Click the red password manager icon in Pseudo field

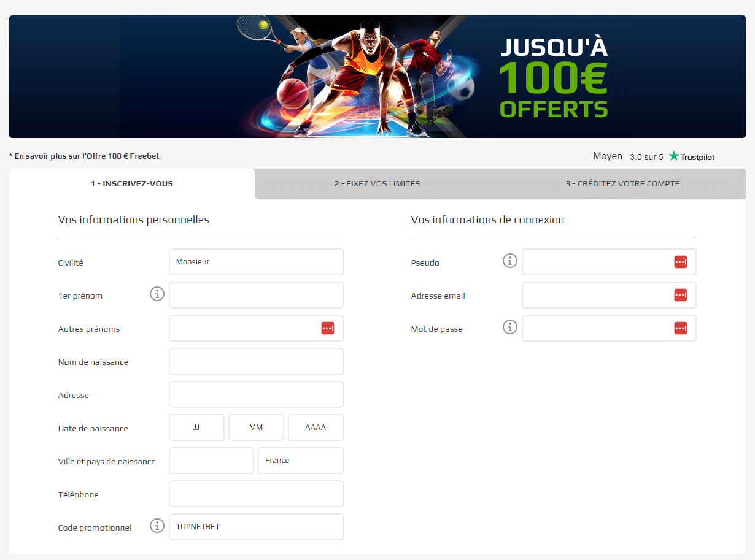point(680,262)
